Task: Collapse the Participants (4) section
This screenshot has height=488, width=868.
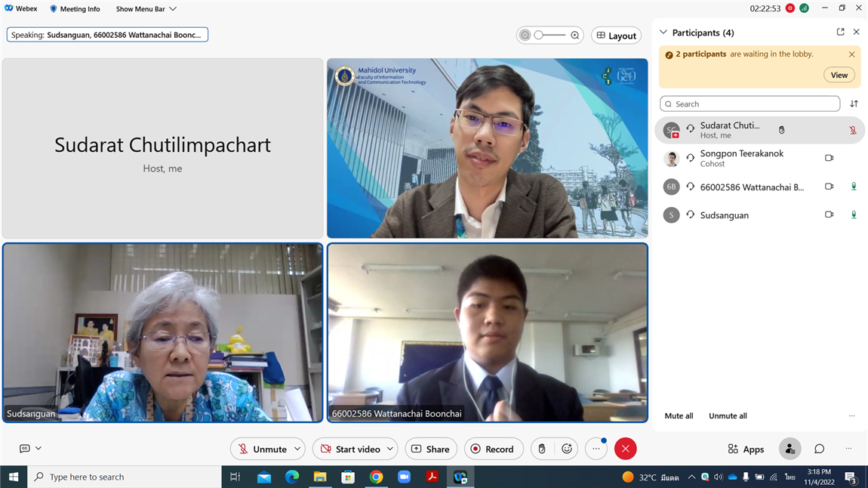Action: (x=663, y=32)
